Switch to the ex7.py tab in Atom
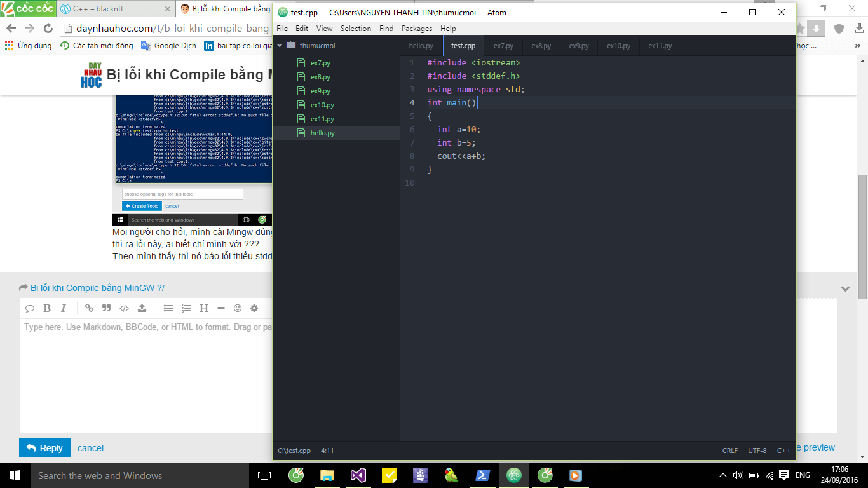Screen dimensions: 868x488 pos(503,46)
